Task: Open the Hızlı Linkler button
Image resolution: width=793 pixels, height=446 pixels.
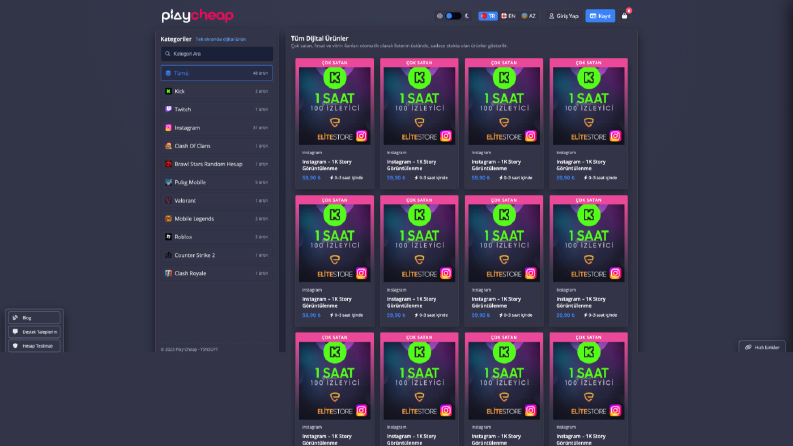Action: click(x=762, y=347)
